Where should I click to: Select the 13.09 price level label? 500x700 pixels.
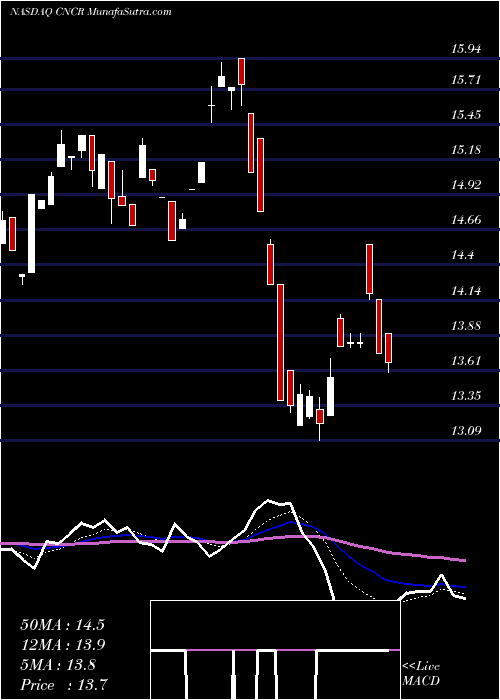[466, 431]
